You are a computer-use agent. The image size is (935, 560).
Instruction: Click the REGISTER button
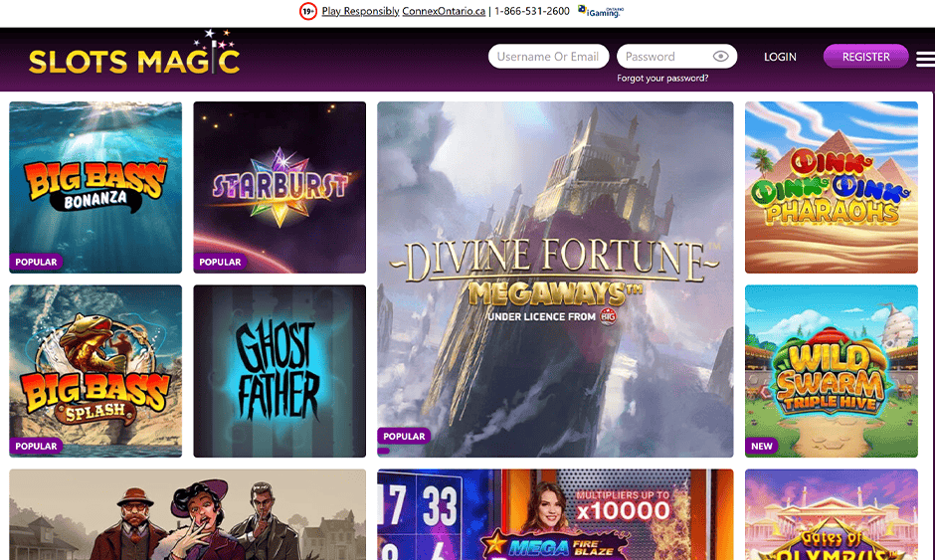[865, 57]
